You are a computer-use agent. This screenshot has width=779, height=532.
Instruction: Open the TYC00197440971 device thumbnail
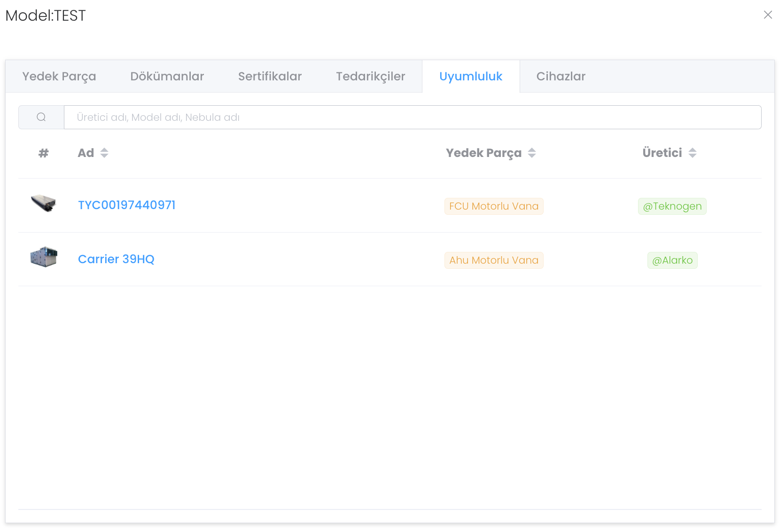(x=43, y=203)
